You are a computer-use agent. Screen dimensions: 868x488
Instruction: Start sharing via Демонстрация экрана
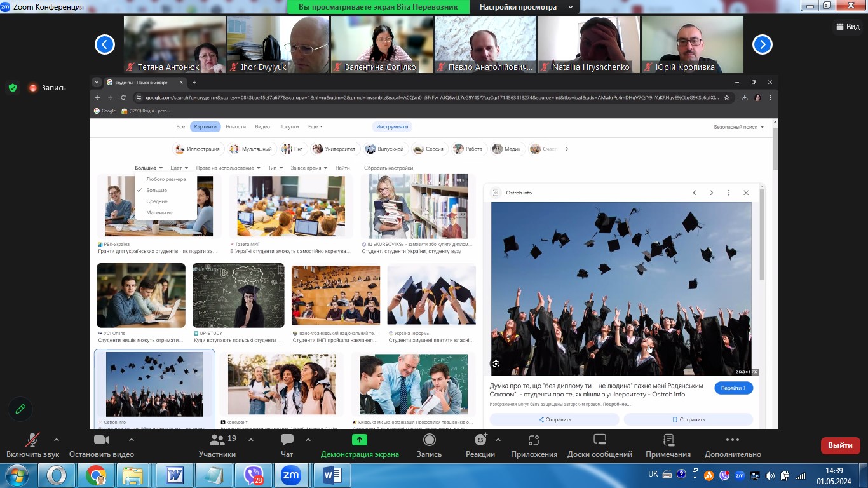pyautogui.click(x=360, y=445)
